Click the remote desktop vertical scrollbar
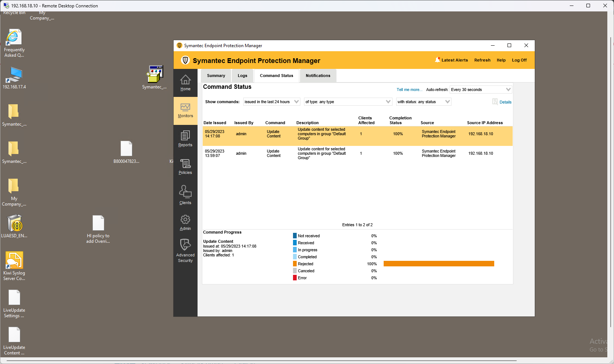614x364 pixels. coord(611,182)
